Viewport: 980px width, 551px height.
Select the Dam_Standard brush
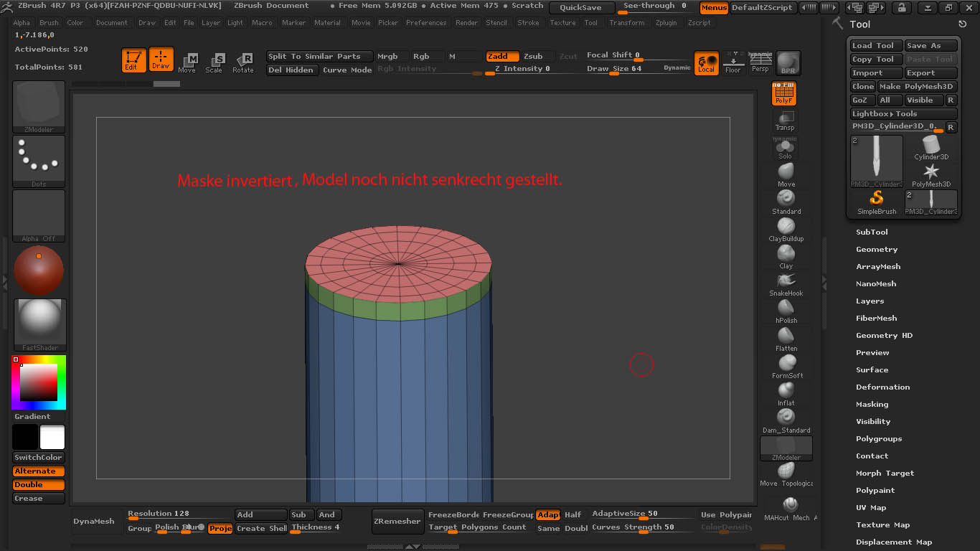click(x=786, y=418)
